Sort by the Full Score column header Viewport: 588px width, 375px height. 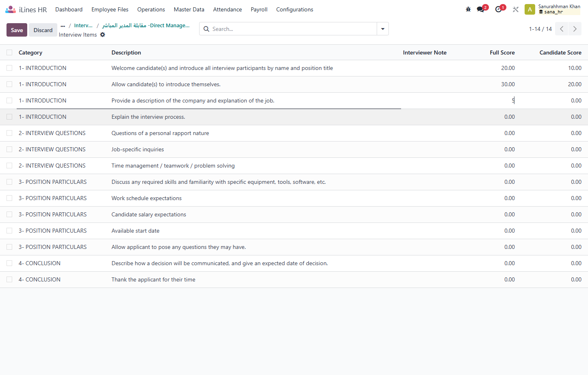click(502, 52)
